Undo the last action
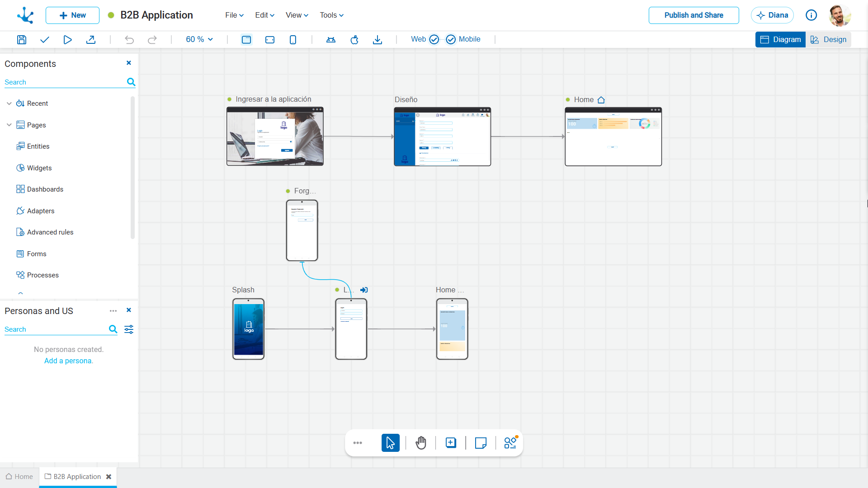This screenshot has width=868, height=488. click(129, 40)
